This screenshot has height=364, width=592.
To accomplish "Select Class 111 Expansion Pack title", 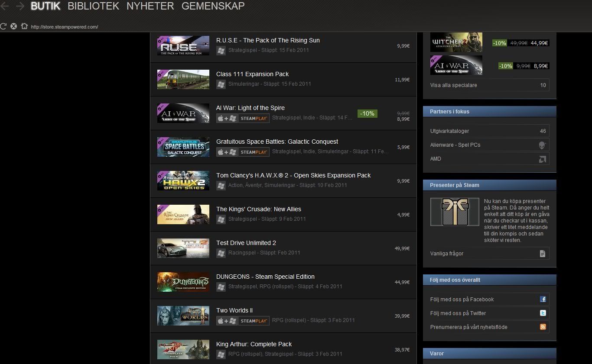I will coord(252,74).
